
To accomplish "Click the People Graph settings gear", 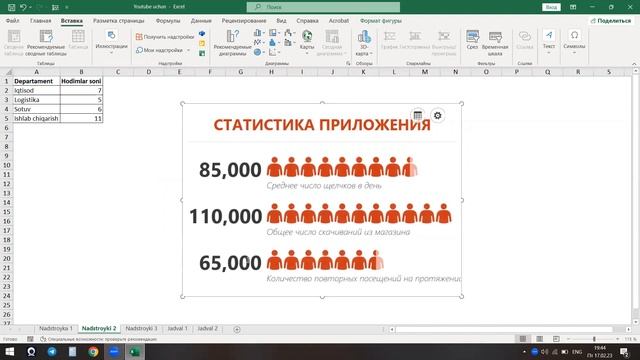I will coord(438,116).
